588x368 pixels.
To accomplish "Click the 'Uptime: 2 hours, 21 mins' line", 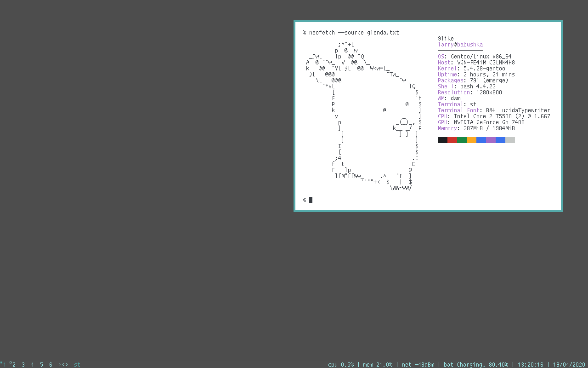I will 476,75.
